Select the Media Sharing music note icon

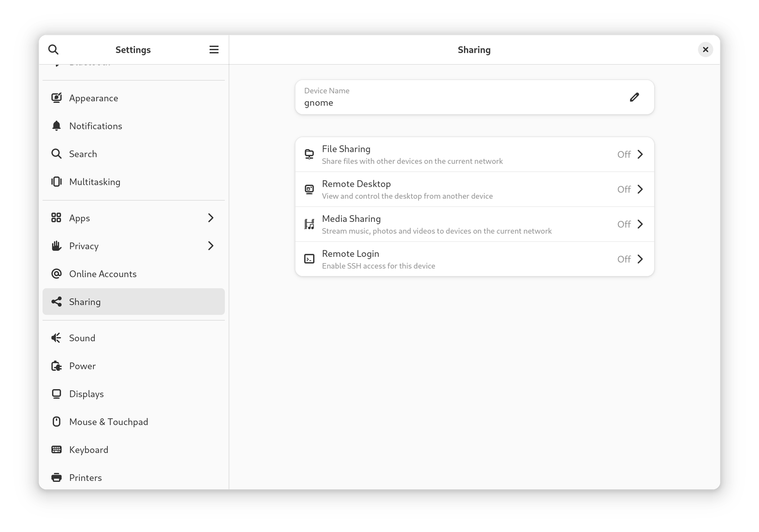pos(309,224)
